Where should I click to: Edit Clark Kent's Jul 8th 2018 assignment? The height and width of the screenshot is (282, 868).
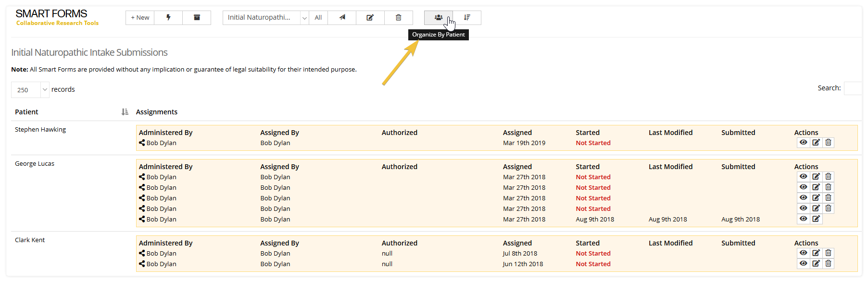pos(816,253)
